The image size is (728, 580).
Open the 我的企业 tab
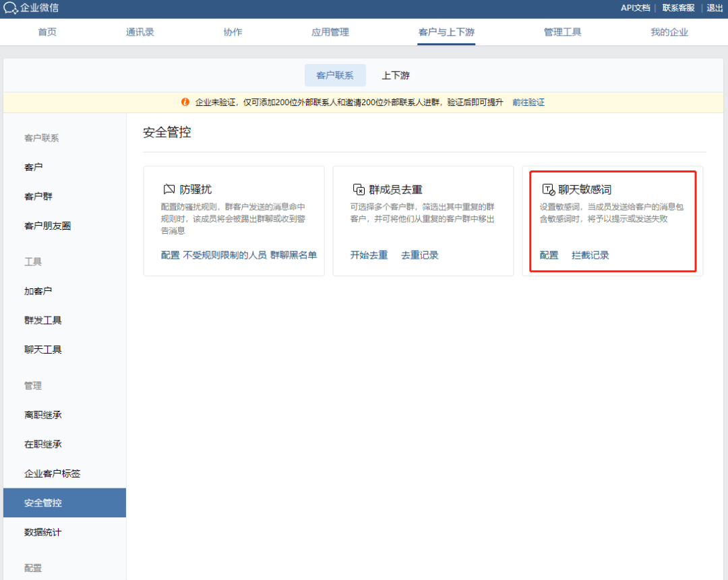(669, 32)
